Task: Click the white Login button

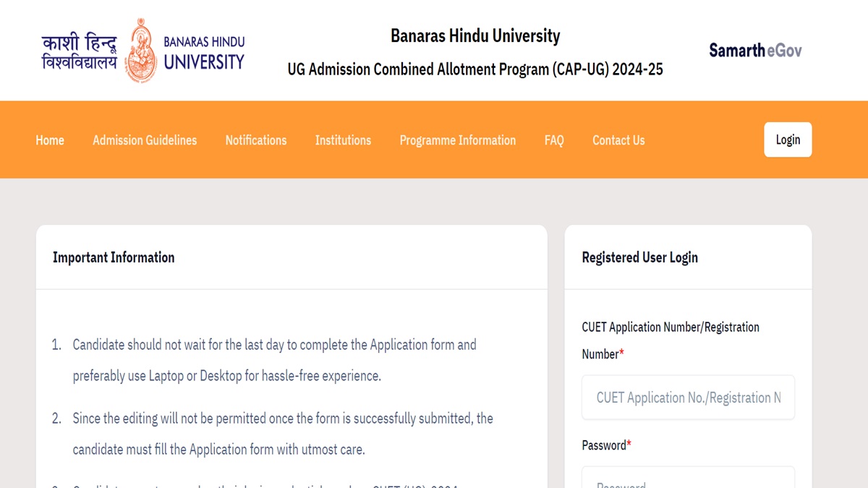Action: tap(788, 140)
